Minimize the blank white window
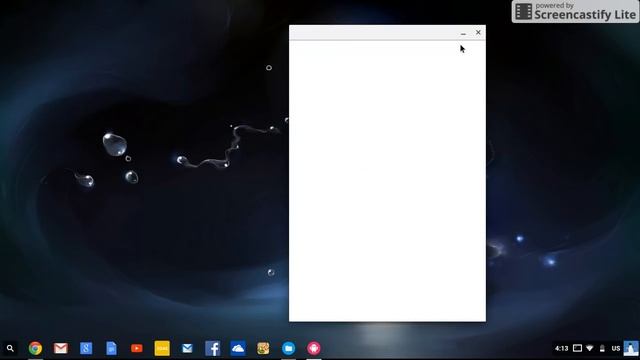This screenshot has height=360, width=640. tap(463, 33)
